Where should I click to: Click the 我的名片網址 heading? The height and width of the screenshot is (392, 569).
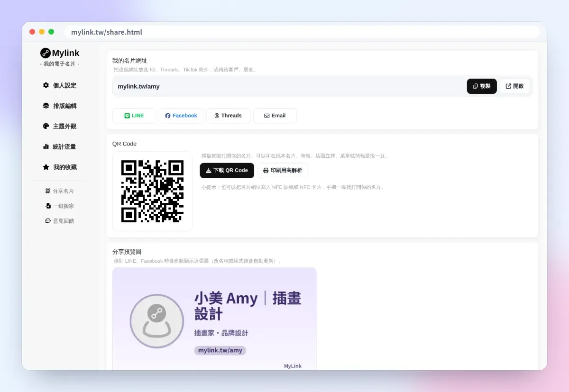(x=129, y=61)
